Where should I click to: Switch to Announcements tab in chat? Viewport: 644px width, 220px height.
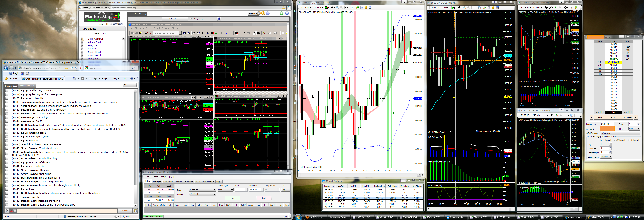click(x=27, y=86)
